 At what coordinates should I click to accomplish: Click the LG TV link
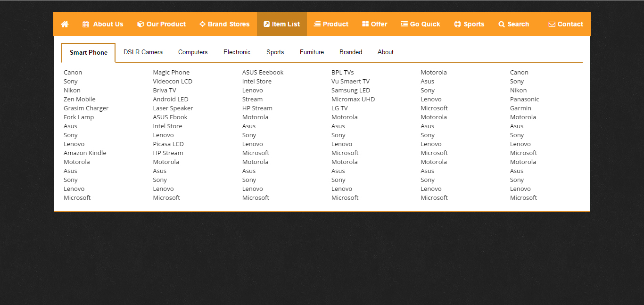pos(339,108)
